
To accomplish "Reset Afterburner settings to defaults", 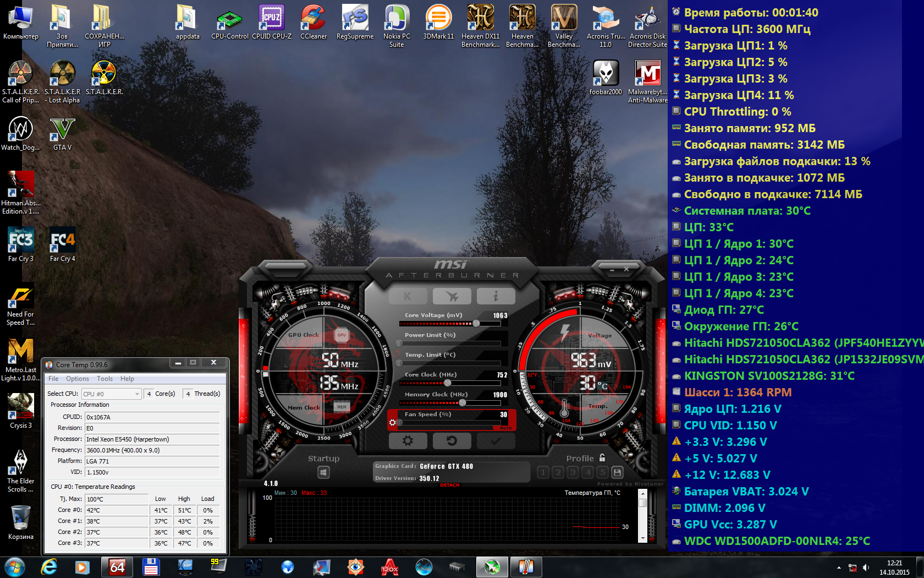I will pos(452,440).
